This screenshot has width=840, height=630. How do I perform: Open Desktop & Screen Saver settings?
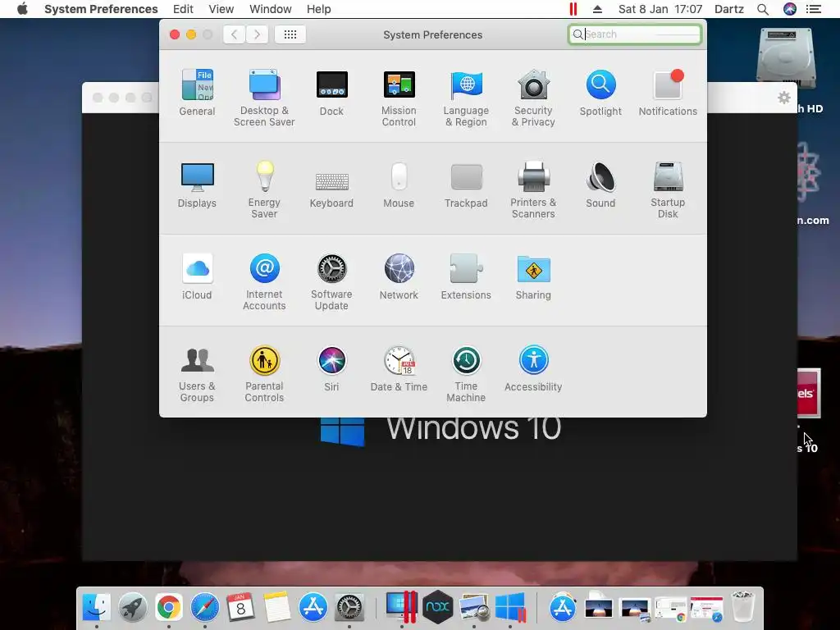pyautogui.click(x=264, y=98)
